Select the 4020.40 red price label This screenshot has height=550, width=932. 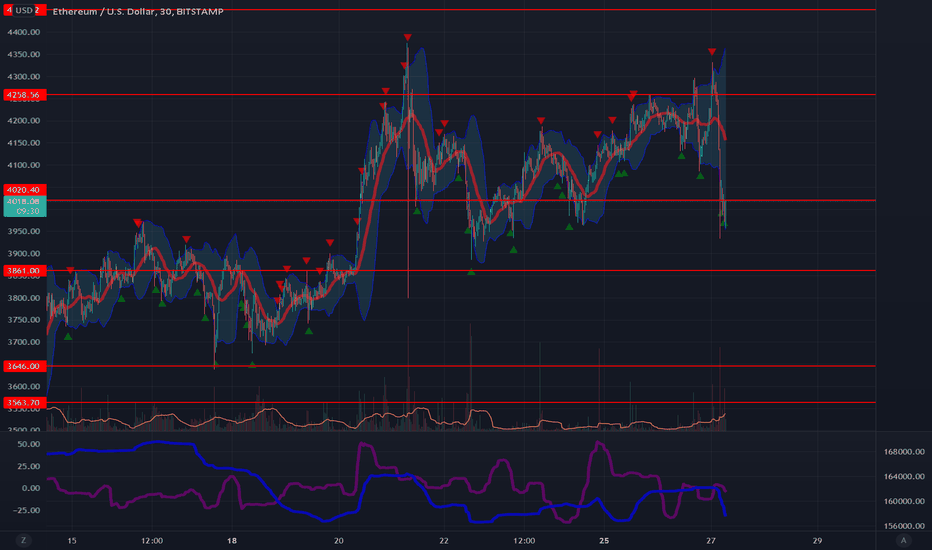(24, 190)
